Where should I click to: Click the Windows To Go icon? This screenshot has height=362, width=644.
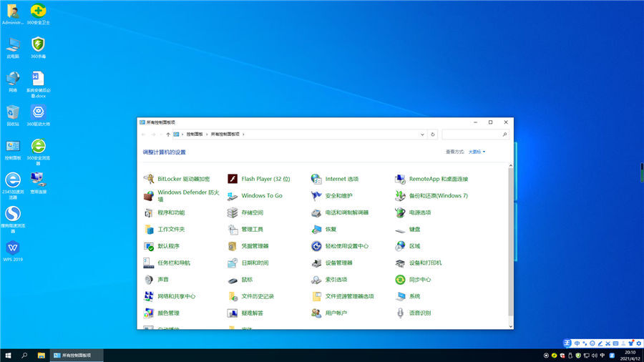point(233,196)
